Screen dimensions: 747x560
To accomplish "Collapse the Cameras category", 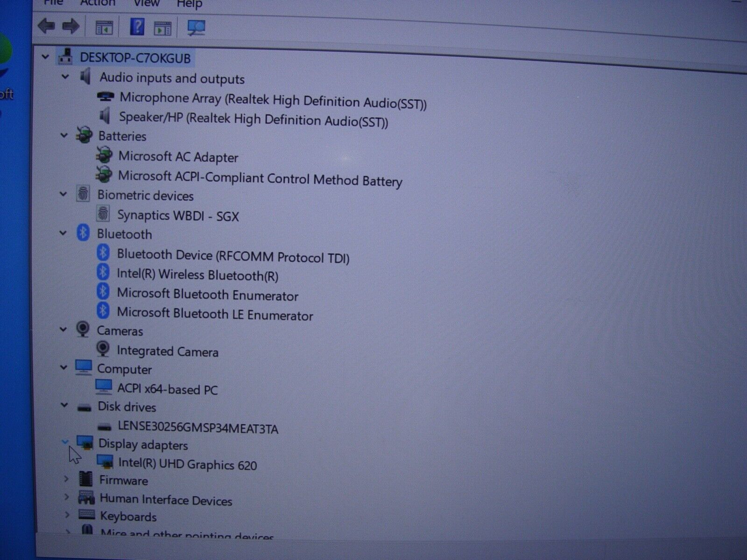I will click(x=63, y=329).
